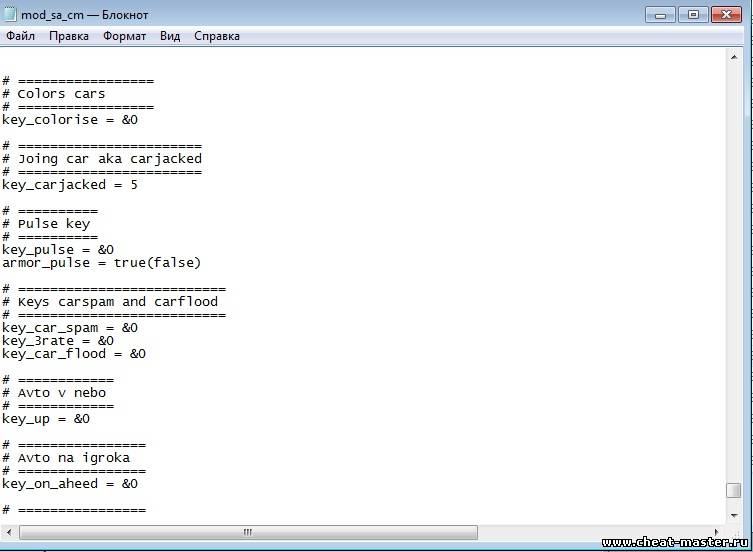Click the key_car_flood line in text
The image size is (753, 552).
tap(74, 354)
